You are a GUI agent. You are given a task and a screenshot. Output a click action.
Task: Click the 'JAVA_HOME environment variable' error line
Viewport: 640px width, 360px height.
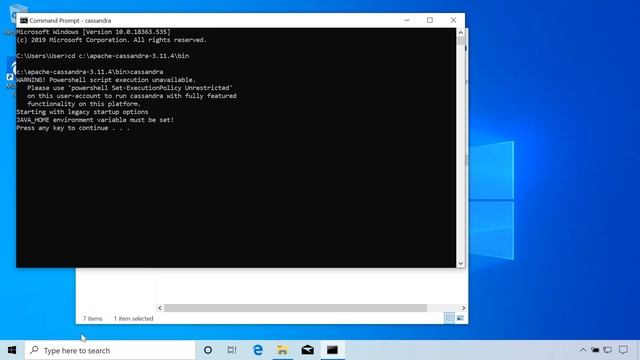(x=95, y=120)
